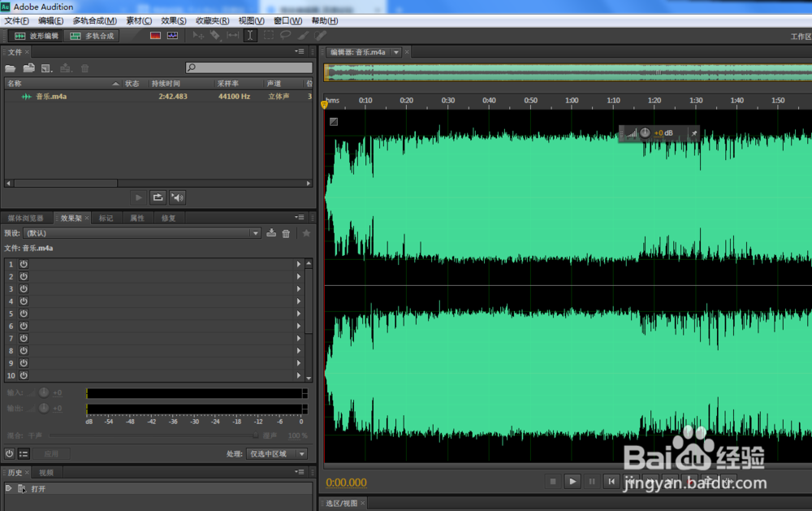Toggle power for effect slot 1
The height and width of the screenshot is (511, 812).
pos(24,264)
